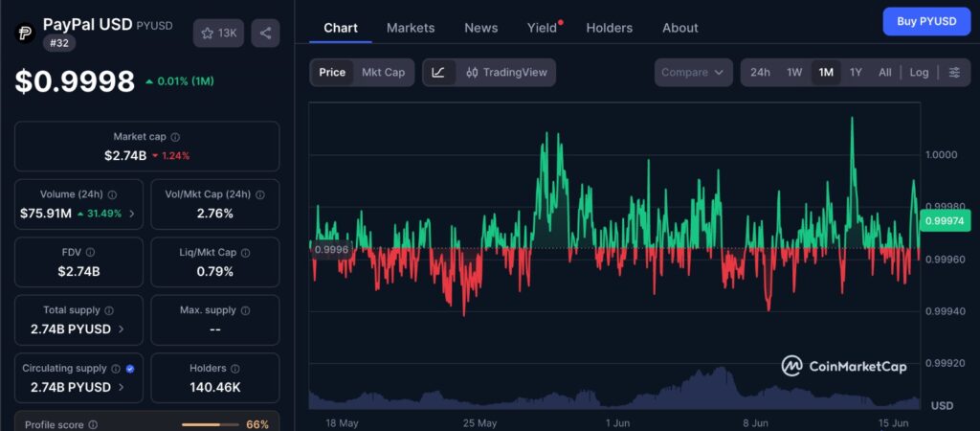Open the Chart tab
The width and height of the screenshot is (980, 431).
click(x=341, y=28)
